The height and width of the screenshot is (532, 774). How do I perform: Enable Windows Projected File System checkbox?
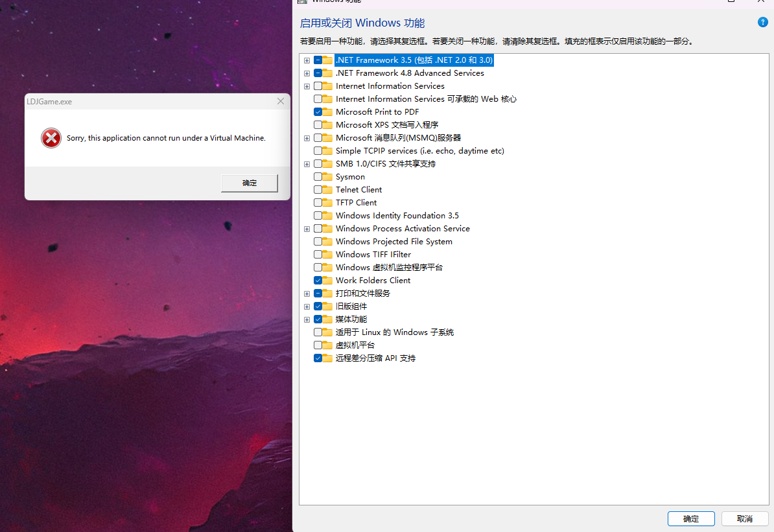[x=318, y=241]
